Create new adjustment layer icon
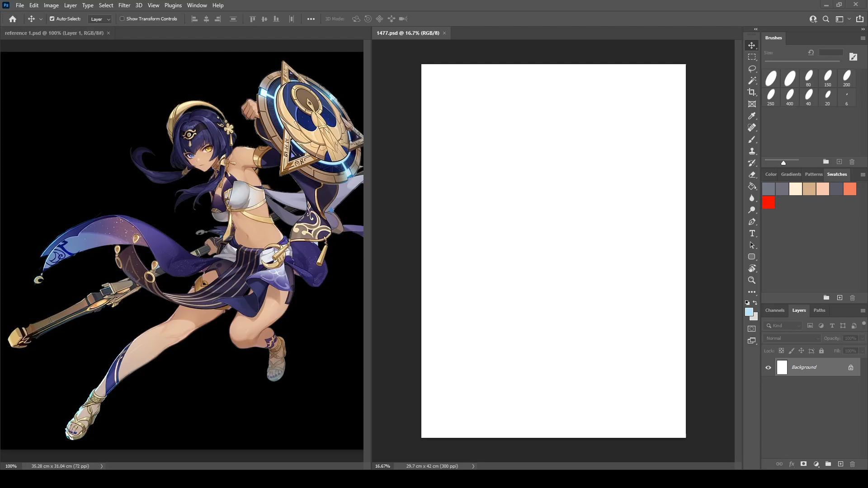Image resolution: width=868 pixels, height=488 pixels. click(816, 464)
